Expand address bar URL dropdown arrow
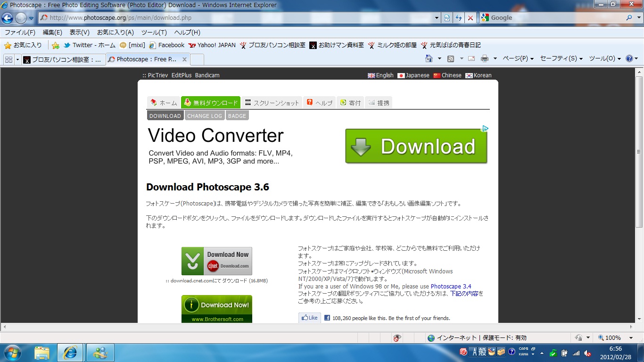644x362 pixels. (x=437, y=18)
